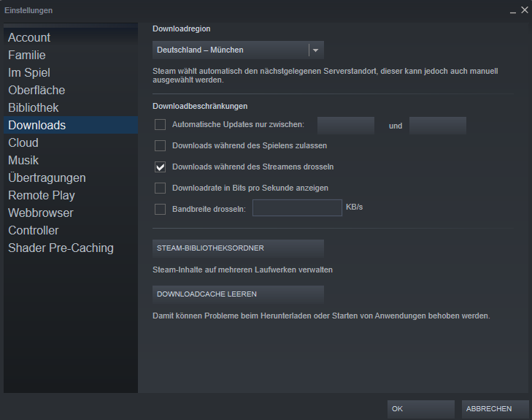Open the update start time field before 'und'
The height and width of the screenshot is (420, 532).
tap(346, 126)
